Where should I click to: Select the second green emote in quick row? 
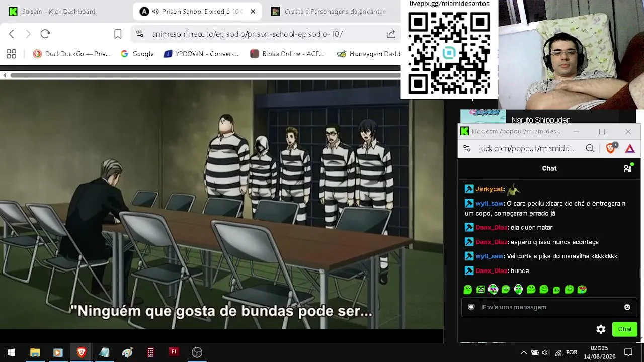(480, 289)
